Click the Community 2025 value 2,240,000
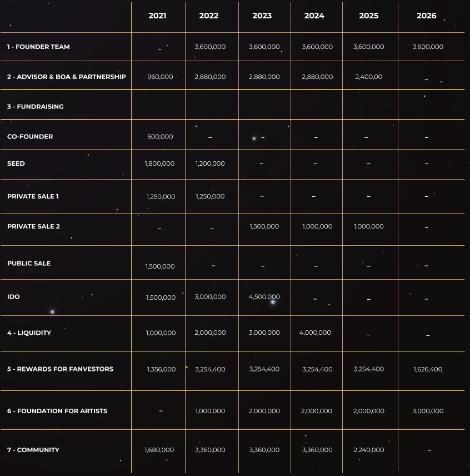This screenshot has height=476, width=470. [x=369, y=450]
